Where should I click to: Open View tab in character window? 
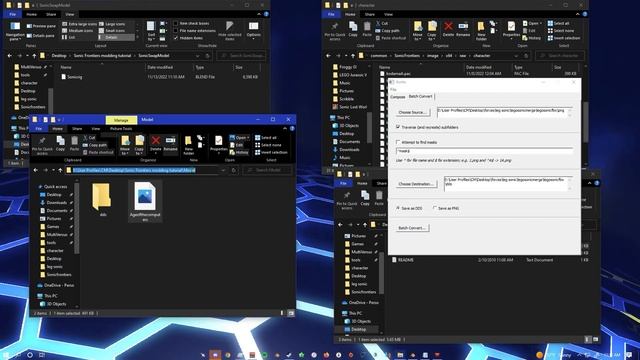point(388,14)
